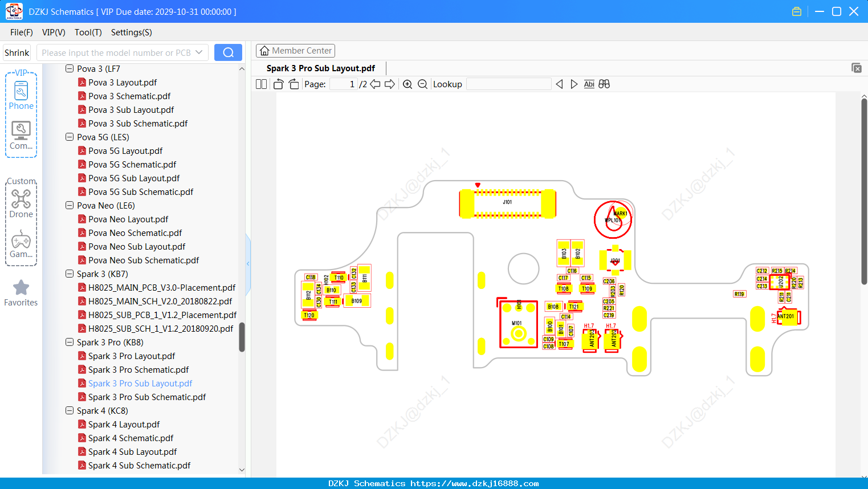Click the Shrink button

click(17, 52)
